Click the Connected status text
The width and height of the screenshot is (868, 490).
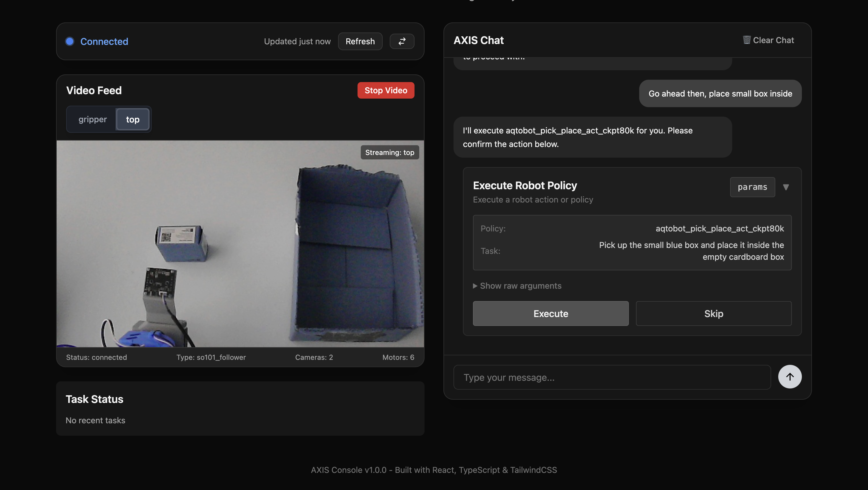(104, 41)
